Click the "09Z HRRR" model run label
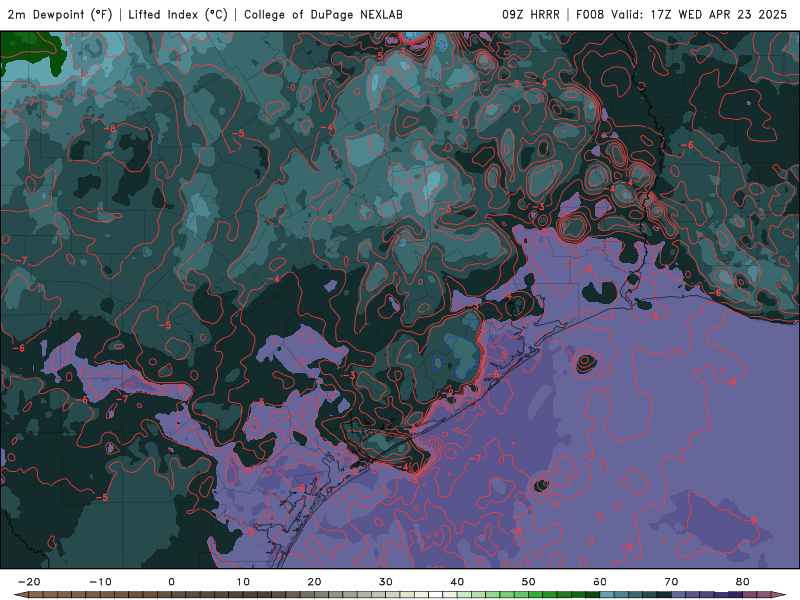The width and height of the screenshot is (800, 600). point(531,14)
